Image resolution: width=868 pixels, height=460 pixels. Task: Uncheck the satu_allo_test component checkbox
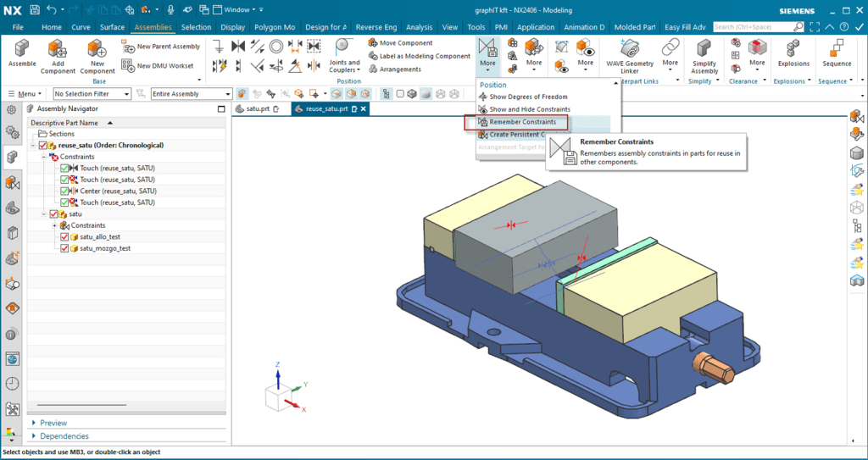click(64, 237)
